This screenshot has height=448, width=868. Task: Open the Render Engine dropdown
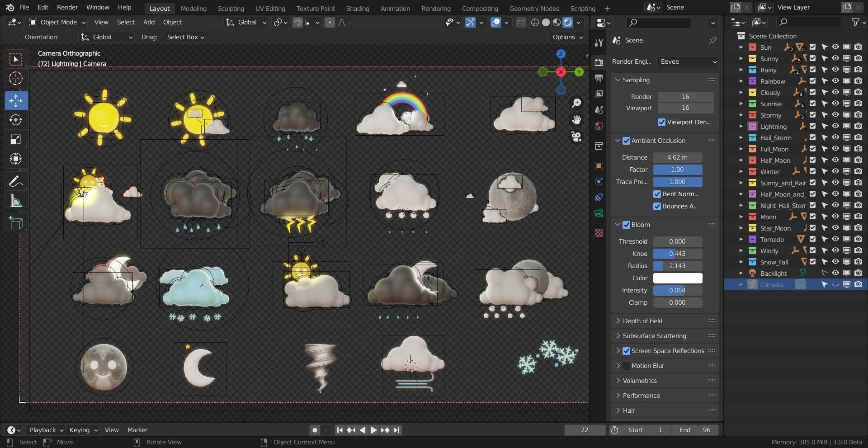coord(688,61)
